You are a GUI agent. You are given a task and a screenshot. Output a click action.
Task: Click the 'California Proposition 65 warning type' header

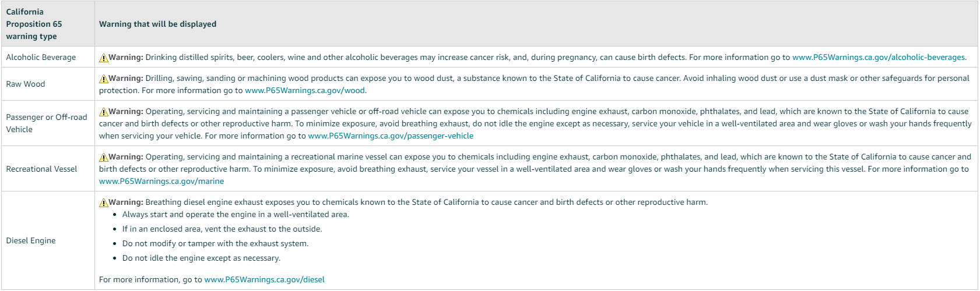pos(34,24)
